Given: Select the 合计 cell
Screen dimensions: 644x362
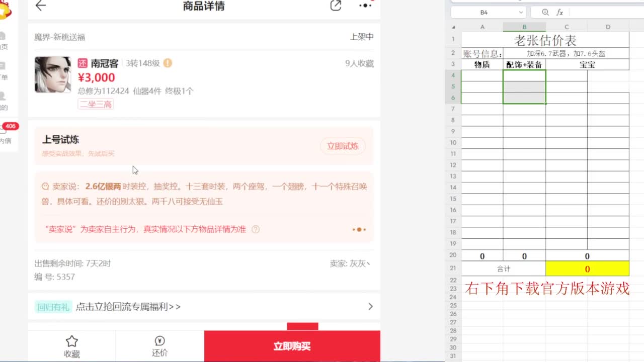Looking at the screenshot, I should click(504, 269).
